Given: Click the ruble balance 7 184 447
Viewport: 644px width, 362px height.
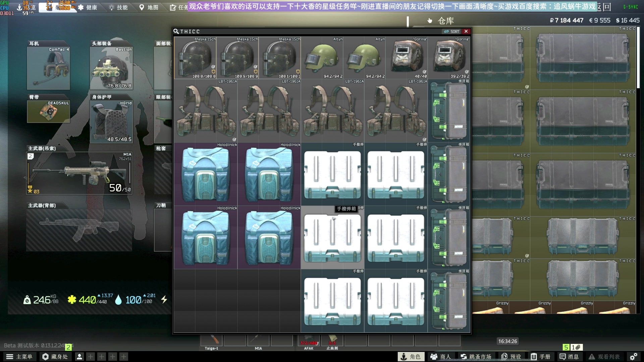Looking at the screenshot, I should coord(567,20).
